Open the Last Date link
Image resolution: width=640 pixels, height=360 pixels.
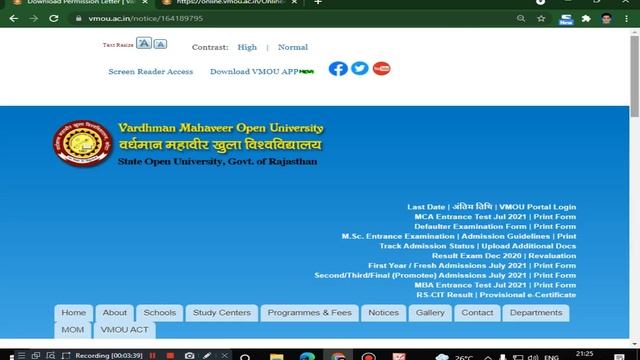point(426,207)
